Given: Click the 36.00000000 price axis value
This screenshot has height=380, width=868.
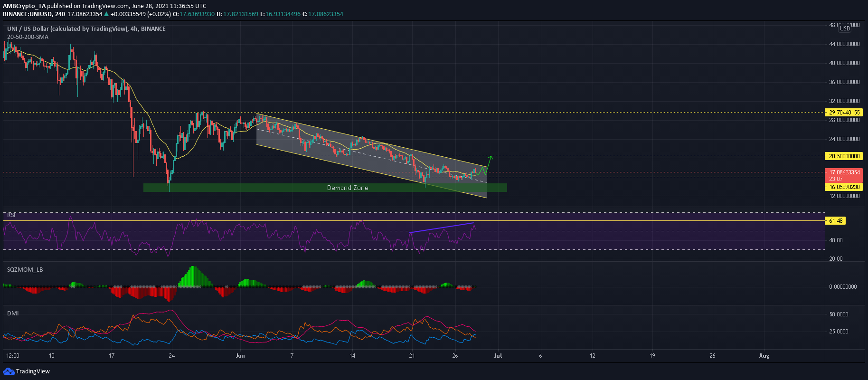Looking at the screenshot, I should point(844,82).
